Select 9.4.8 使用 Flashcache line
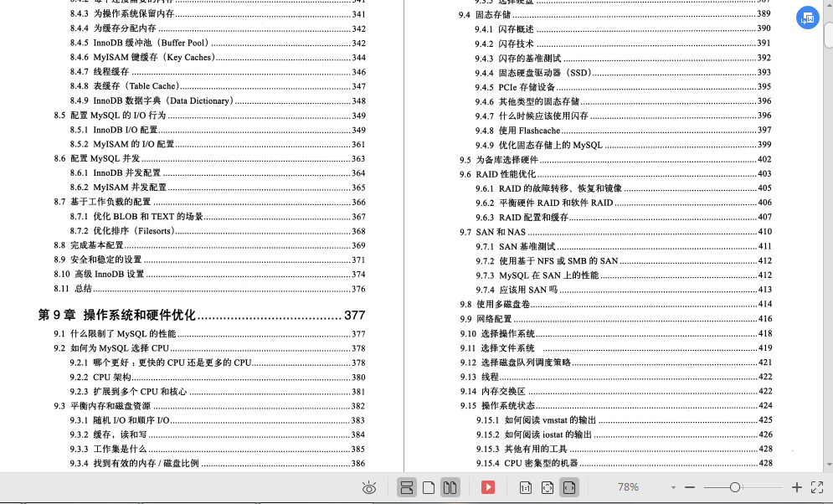 click(x=623, y=130)
